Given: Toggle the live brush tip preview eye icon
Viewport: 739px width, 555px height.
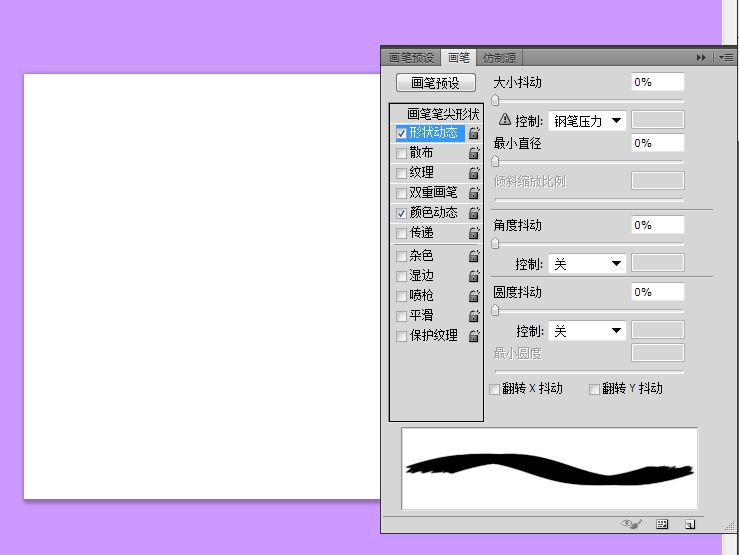Looking at the screenshot, I should pyautogui.click(x=632, y=523).
